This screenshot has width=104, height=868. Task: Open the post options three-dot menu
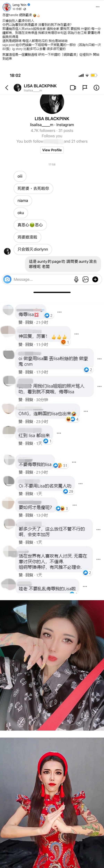(98, 7)
